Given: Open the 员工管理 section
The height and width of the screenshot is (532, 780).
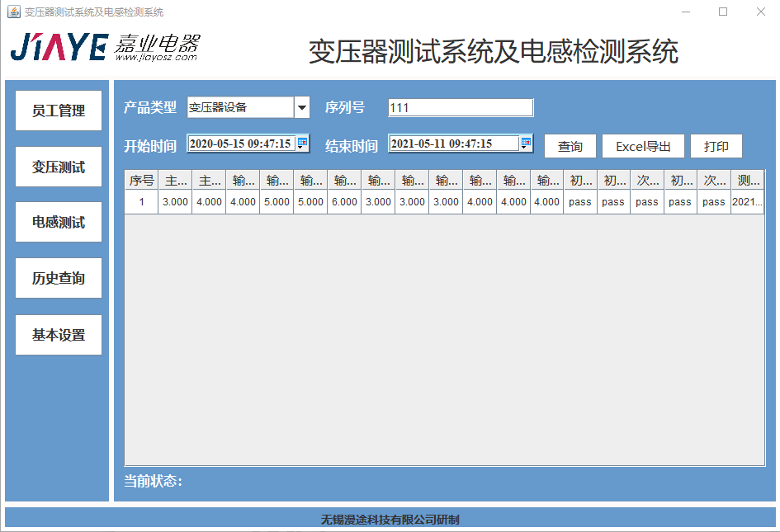Looking at the screenshot, I should click(59, 111).
